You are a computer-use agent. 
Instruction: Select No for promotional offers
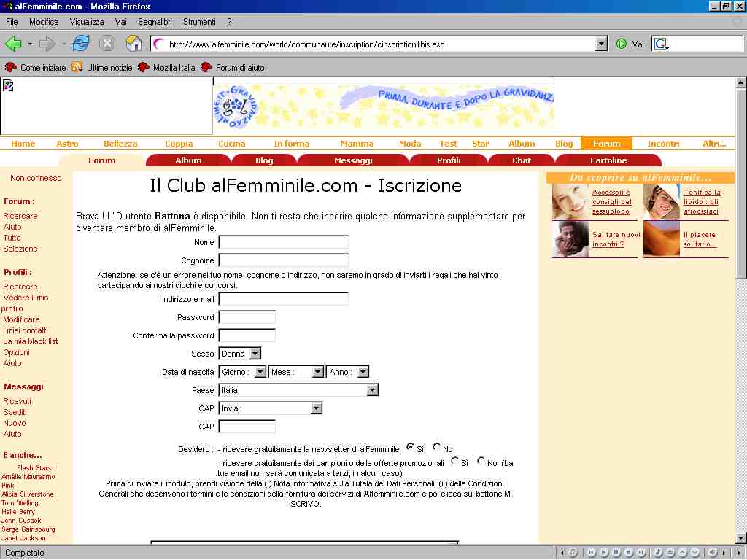click(481, 461)
